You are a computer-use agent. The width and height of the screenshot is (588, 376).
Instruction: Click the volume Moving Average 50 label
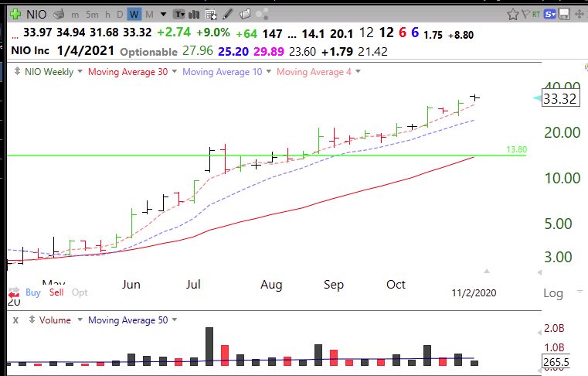pos(127,320)
